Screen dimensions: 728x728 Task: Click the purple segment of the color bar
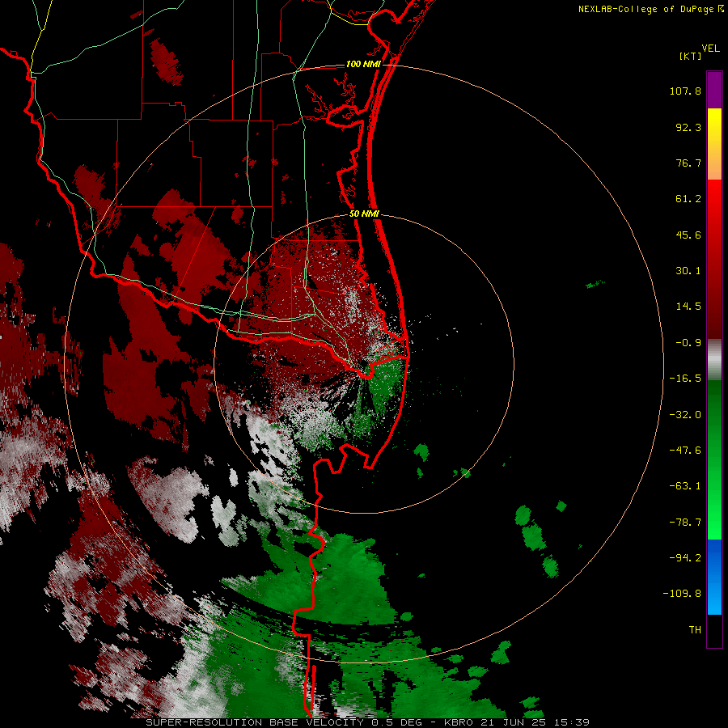click(714, 90)
